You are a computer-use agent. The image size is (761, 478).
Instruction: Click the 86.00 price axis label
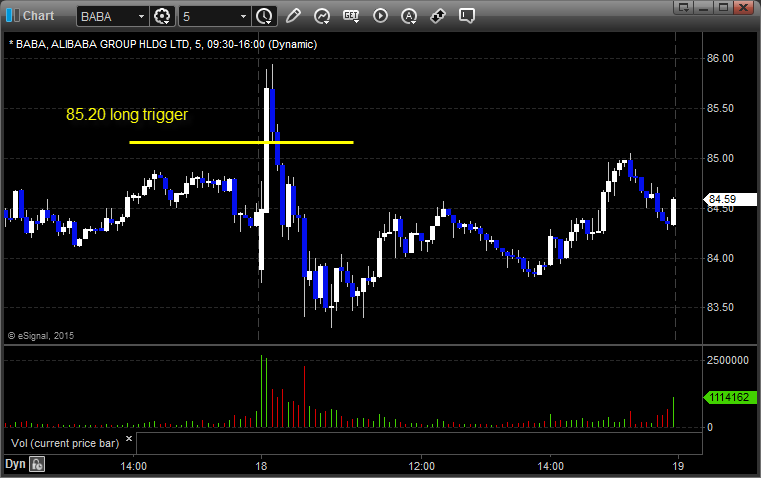[x=720, y=58]
